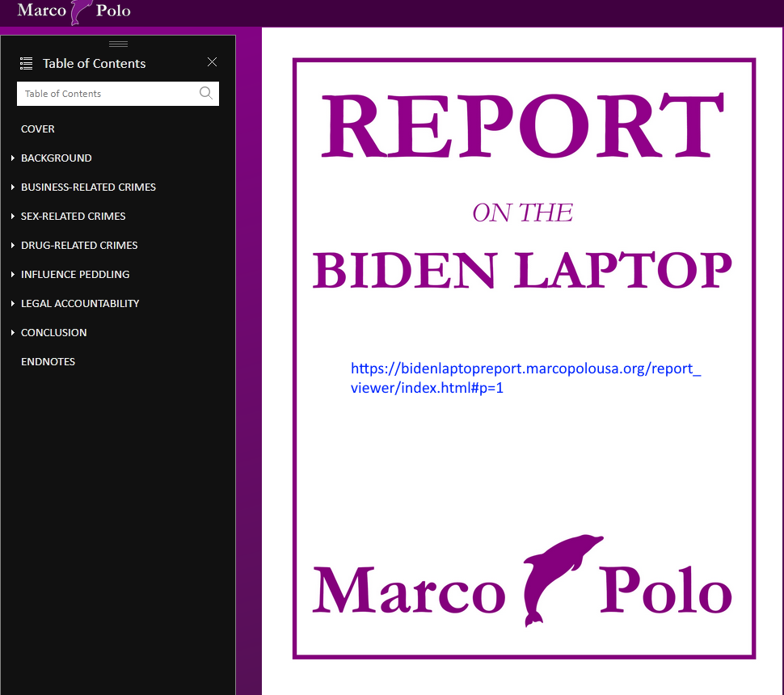Expand the BUSINESS-RELATED CRIMES arrow
Screen dimensions: 784x695
click(12, 187)
